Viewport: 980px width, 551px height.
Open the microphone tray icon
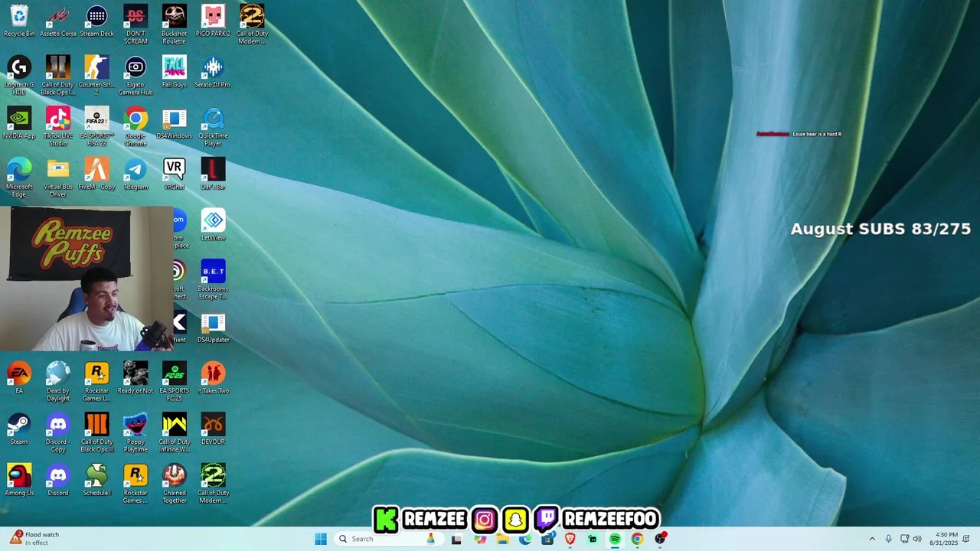(888, 539)
